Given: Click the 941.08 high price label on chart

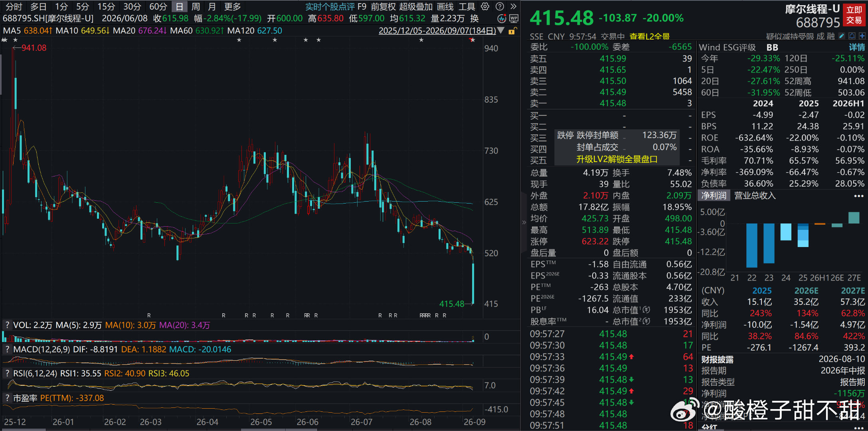Looking at the screenshot, I should pyautogui.click(x=34, y=48).
